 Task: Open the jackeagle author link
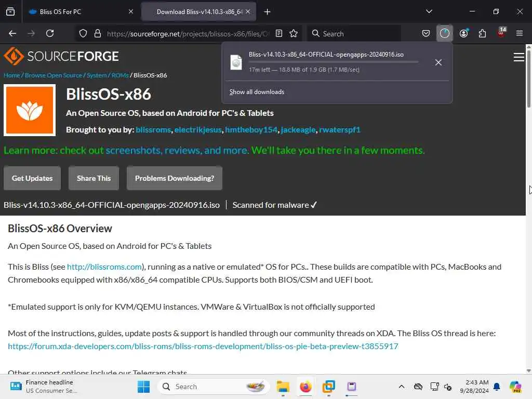tap(298, 130)
